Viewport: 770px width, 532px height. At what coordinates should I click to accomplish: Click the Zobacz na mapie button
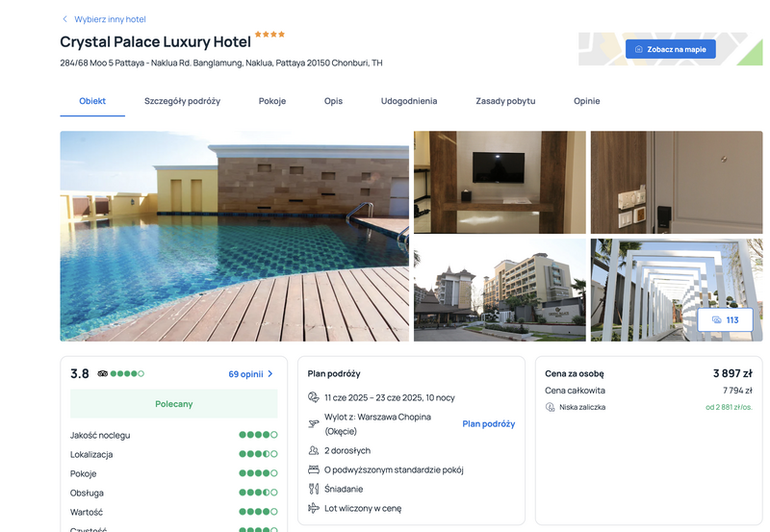[x=670, y=49]
